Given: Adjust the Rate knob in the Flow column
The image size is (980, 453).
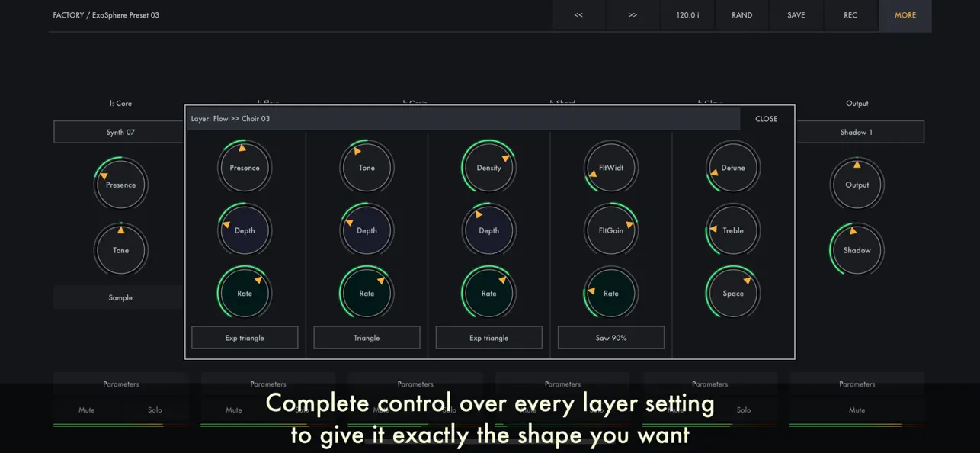Looking at the screenshot, I should (245, 292).
